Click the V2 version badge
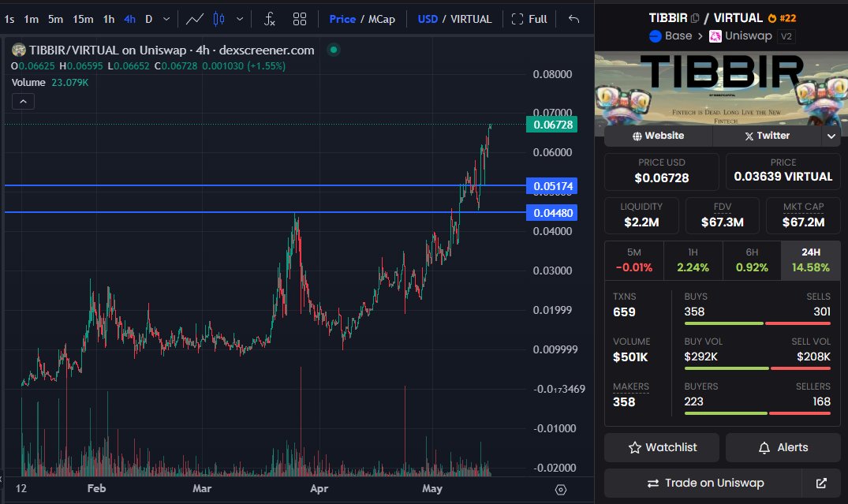The width and height of the screenshot is (848, 504). pyautogui.click(x=786, y=36)
